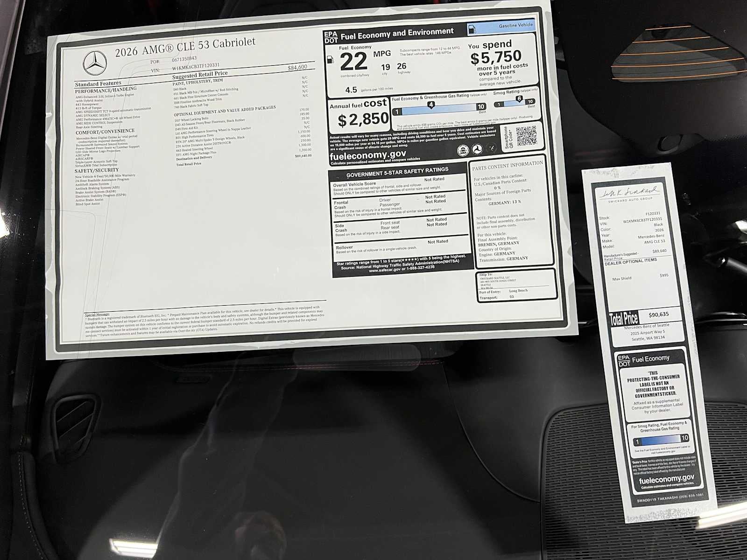The height and width of the screenshot is (560, 747).
Task: Click the fuel pump icon beside 22 MPG
Action: click(x=330, y=60)
